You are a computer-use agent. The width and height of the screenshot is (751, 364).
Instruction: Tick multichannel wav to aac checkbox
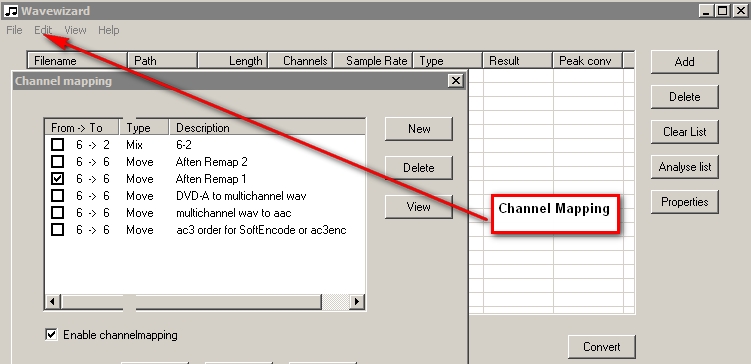pos(57,213)
